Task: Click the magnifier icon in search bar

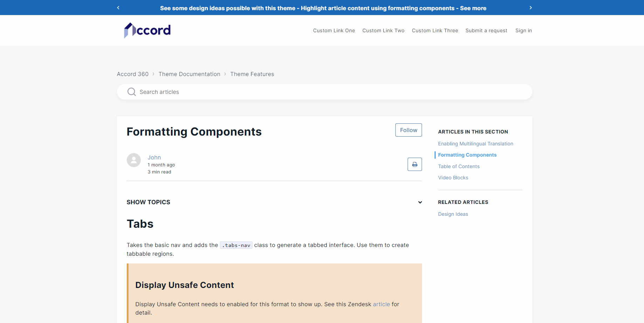Action: click(x=132, y=92)
